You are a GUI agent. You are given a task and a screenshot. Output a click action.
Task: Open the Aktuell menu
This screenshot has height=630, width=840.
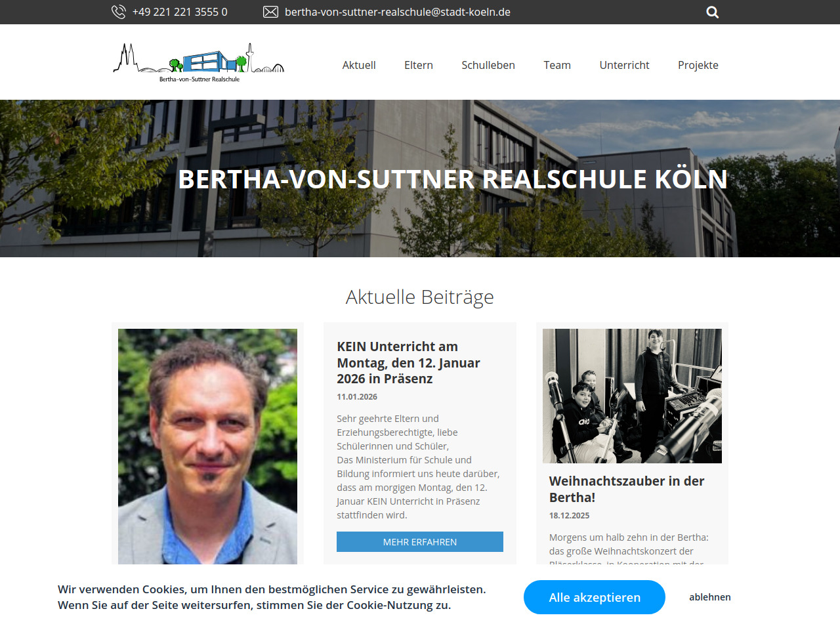pyautogui.click(x=359, y=65)
